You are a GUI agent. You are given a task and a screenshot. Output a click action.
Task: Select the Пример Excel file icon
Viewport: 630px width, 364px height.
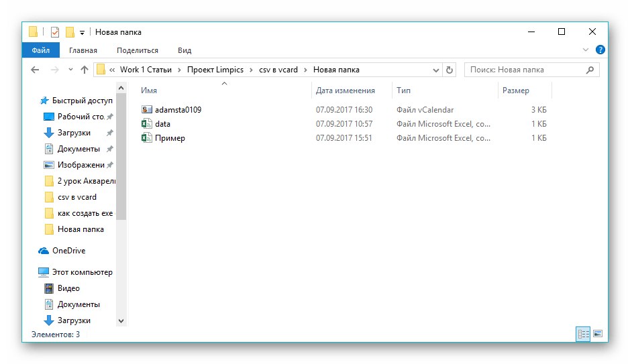(x=147, y=137)
